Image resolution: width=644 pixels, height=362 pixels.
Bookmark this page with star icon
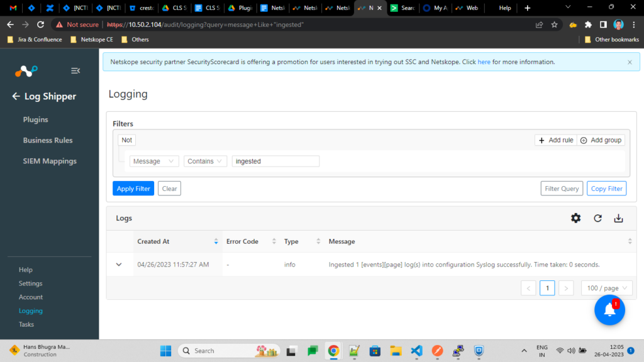(555, 25)
